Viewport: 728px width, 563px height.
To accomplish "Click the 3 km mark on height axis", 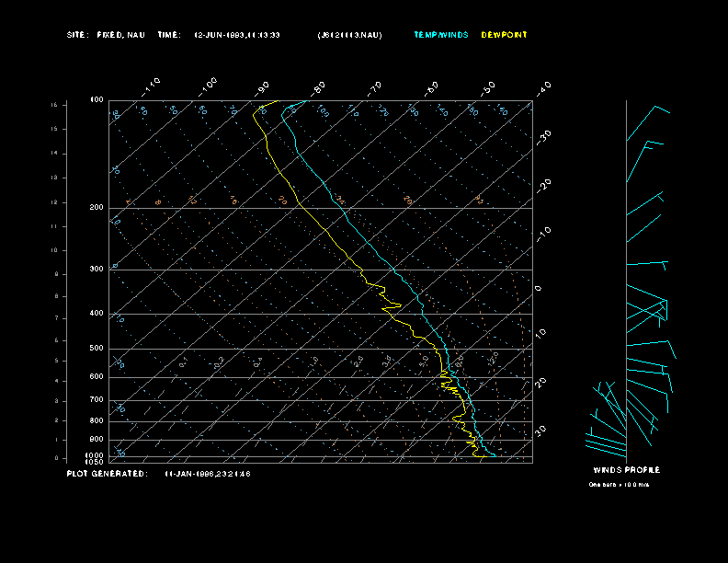I will click(57, 401).
